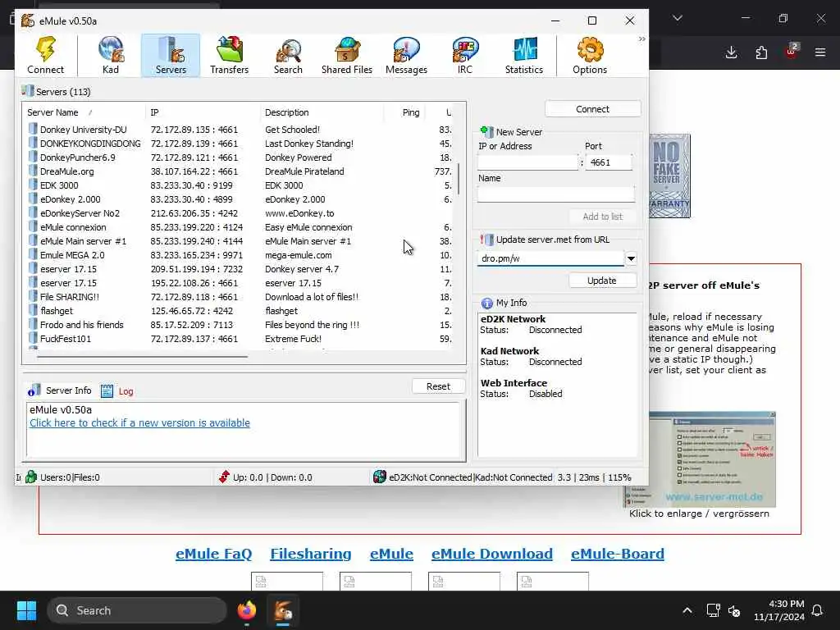
Task: Click the IP 85.233.199.220 : 4124 cell
Action: (x=197, y=227)
